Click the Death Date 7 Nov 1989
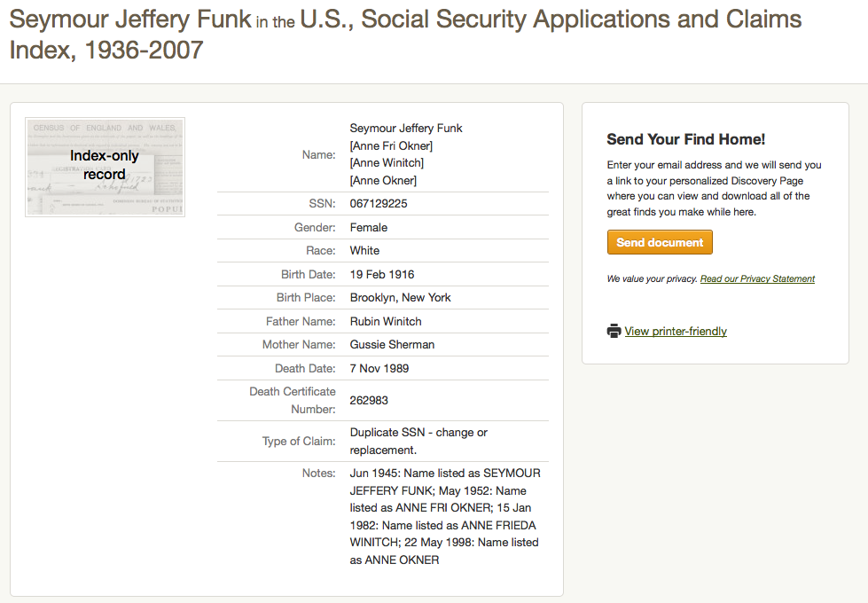The width and height of the screenshot is (868, 603). [379, 369]
